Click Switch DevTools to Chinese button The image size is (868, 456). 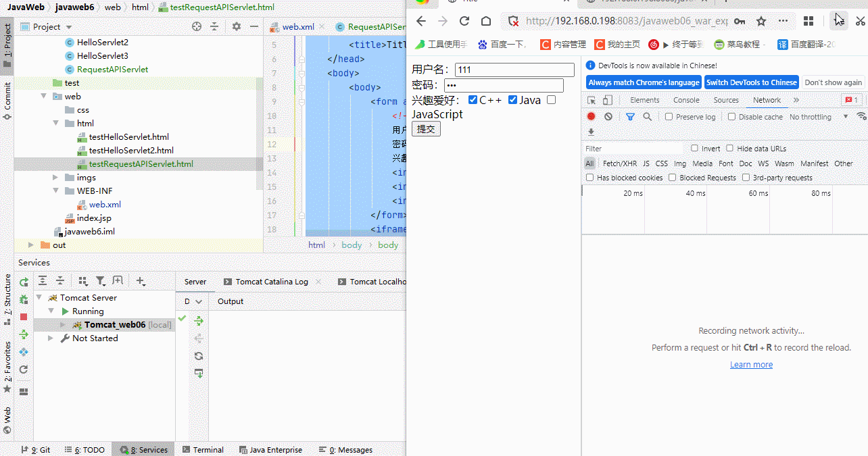(752, 82)
